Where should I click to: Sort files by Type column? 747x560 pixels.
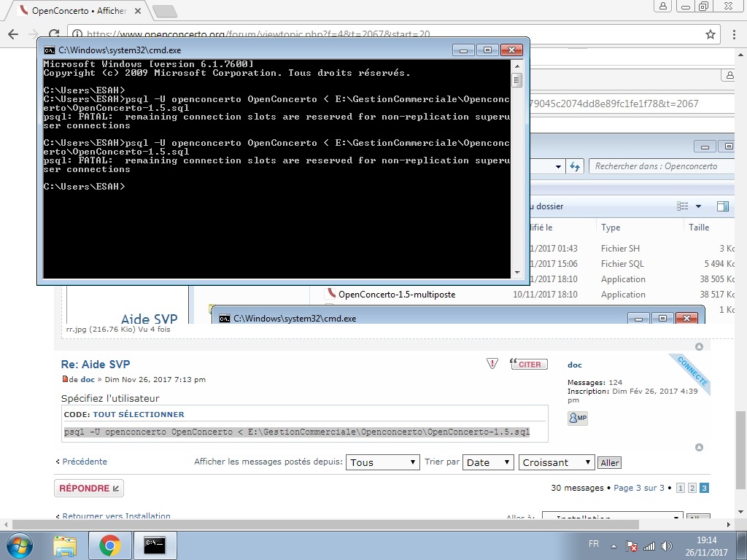click(x=611, y=227)
